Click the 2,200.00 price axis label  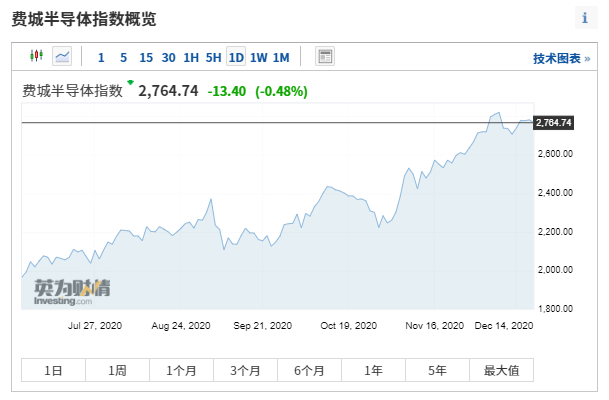coord(555,232)
